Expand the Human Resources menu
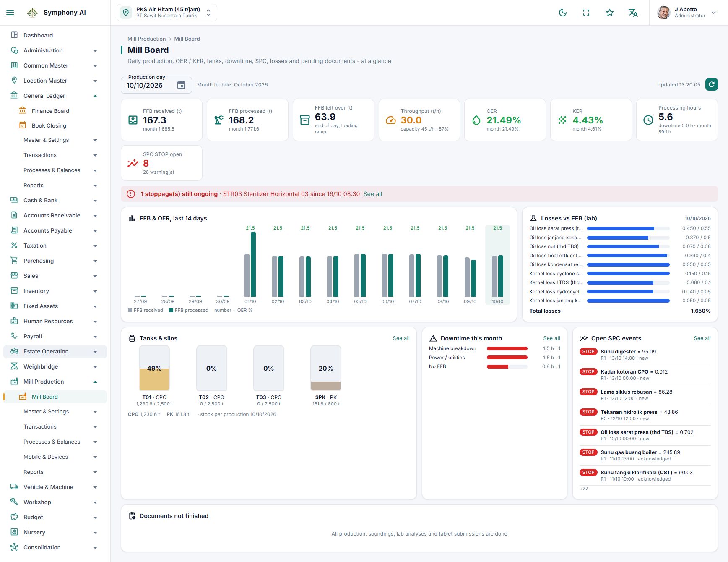Viewport: 728px width, 562px height. (x=55, y=321)
